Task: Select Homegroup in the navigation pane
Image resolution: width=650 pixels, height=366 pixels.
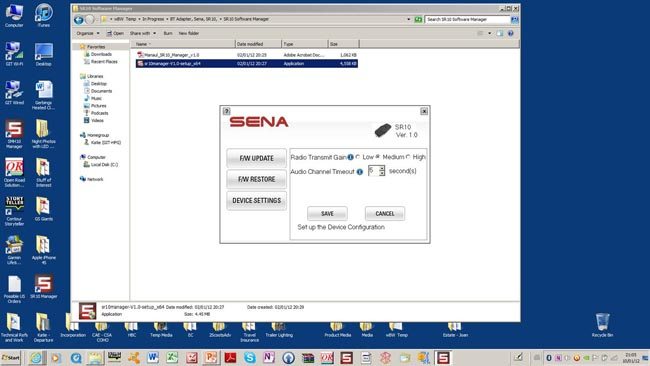Action: click(x=95, y=135)
